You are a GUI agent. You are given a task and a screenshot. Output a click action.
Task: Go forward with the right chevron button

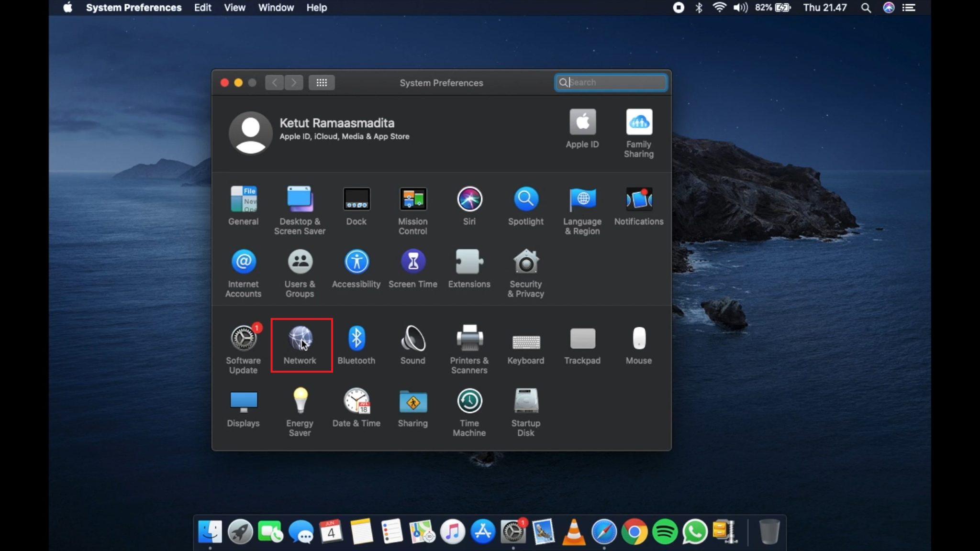coord(294,82)
